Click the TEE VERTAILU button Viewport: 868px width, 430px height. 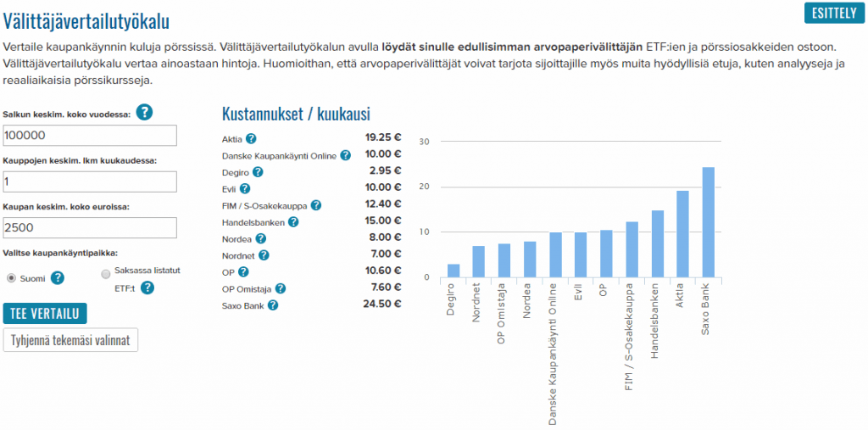(45, 314)
